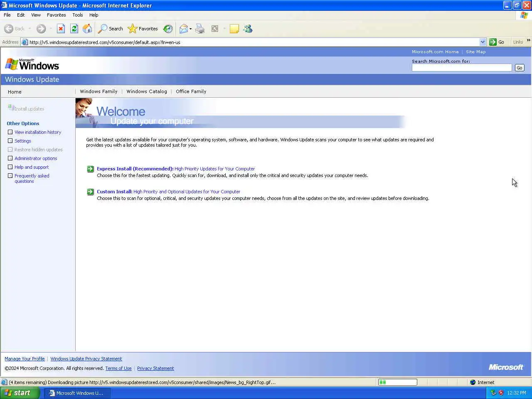Open the Edit button dropdown arrow
The height and width of the screenshot is (399, 532).
[224, 29]
